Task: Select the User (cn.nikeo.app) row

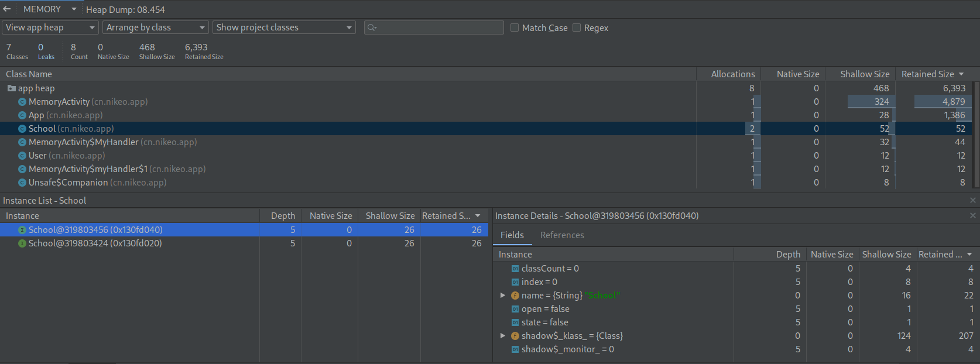Action: tap(486, 156)
